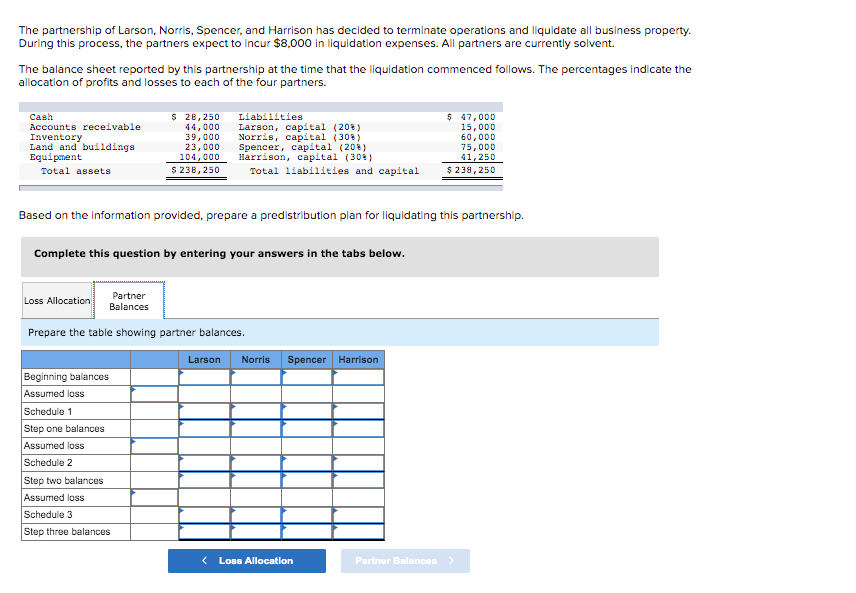Click Larson's Step three balances cell
Image resolution: width=856 pixels, height=593 pixels.
click(x=205, y=532)
